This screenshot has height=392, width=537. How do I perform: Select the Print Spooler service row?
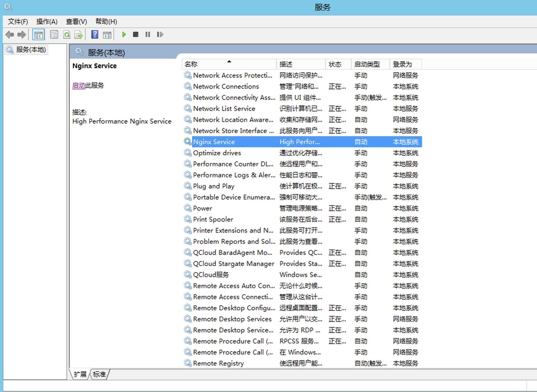click(213, 219)
